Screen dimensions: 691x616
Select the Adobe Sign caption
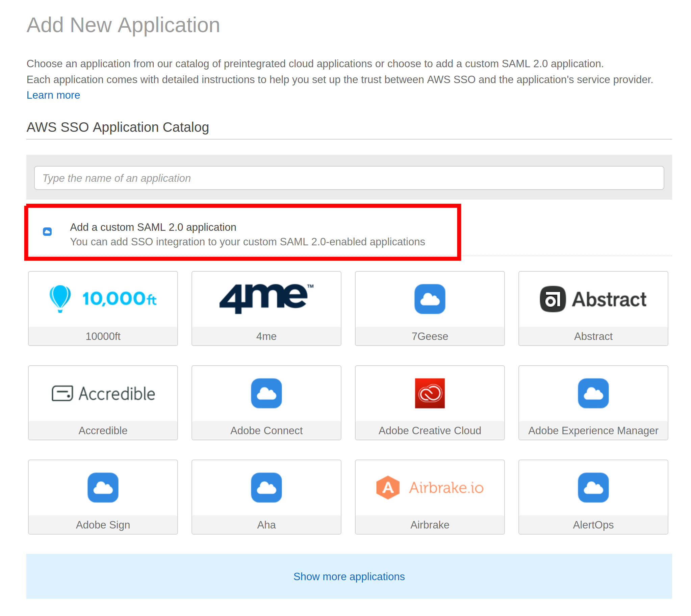tap(103, 525)
